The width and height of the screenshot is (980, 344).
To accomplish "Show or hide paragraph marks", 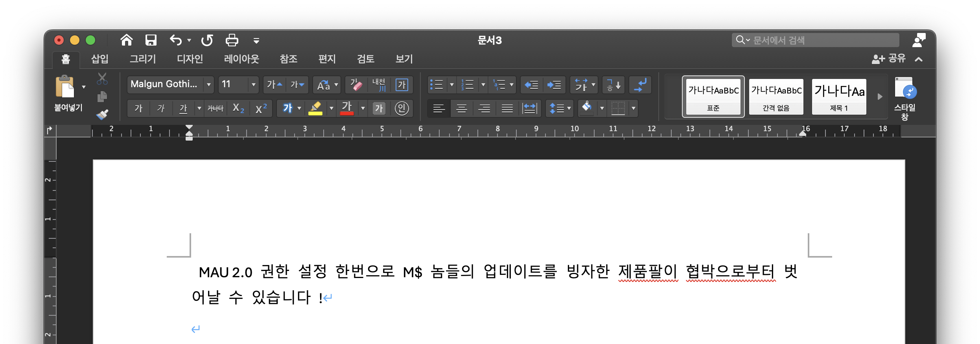I will point(640,84).
